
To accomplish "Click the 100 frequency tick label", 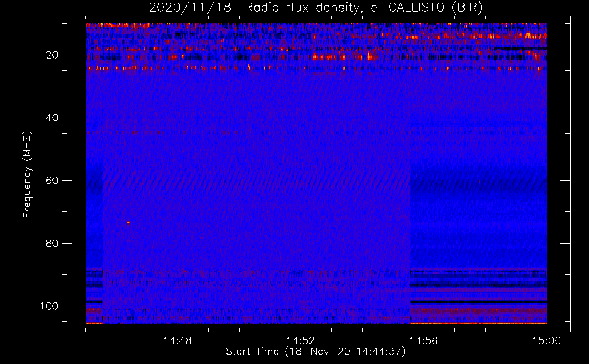I will coord(49,306).
